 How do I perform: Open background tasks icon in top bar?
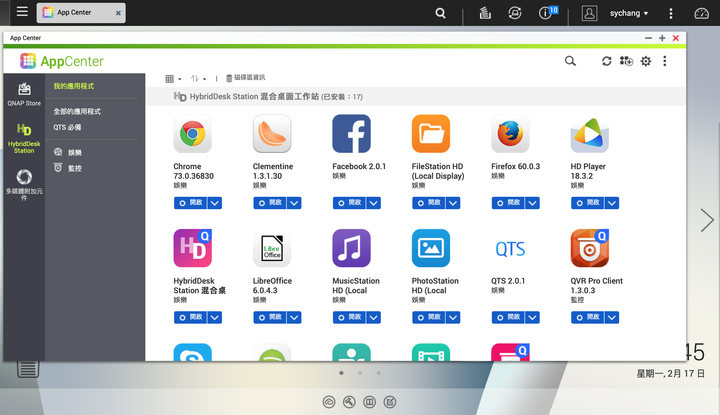pos(485,13)
